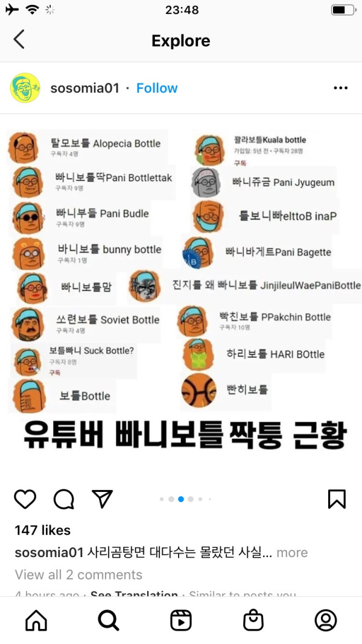362x644 pixels.
Task: Open the Shop bag tab
Action: pyautogui.click(x=253, y=620)
